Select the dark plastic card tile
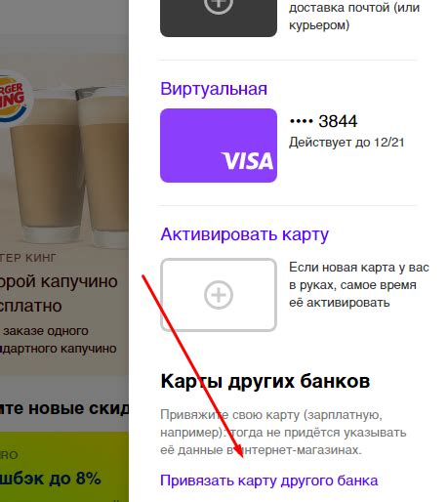 point(219,19)
